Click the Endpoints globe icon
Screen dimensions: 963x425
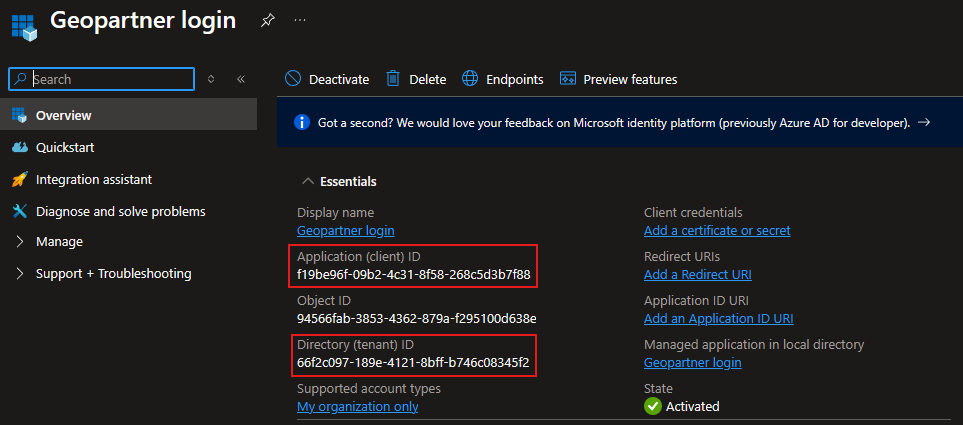[x=470, y=79]
